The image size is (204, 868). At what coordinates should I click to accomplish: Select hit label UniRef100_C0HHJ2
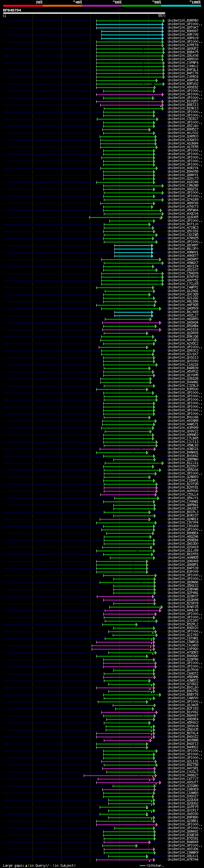pos(183,66)
